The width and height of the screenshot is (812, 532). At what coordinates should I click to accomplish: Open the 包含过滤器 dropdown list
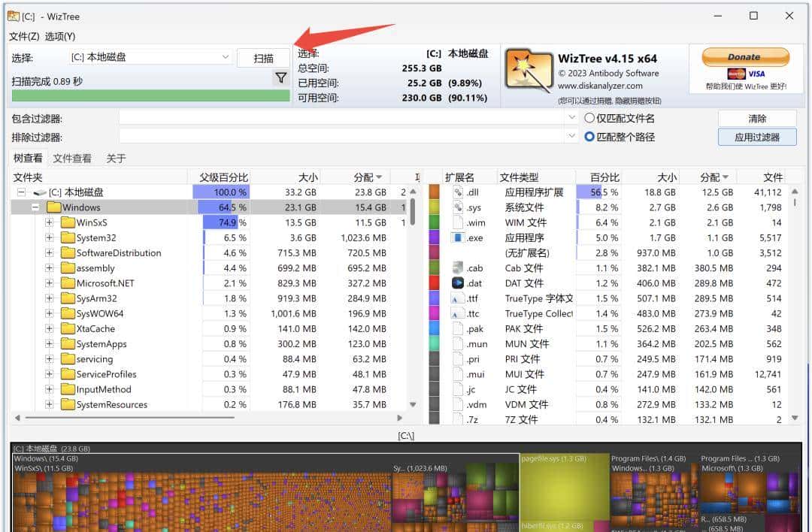[x=571, y=117]
